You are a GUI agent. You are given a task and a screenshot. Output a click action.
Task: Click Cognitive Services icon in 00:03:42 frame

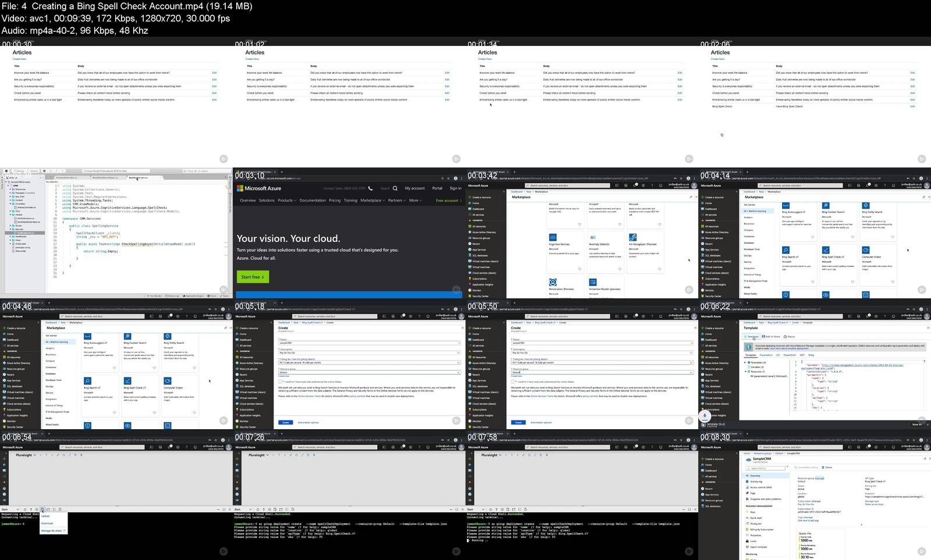pyautogui.click(x=553, y=237)
